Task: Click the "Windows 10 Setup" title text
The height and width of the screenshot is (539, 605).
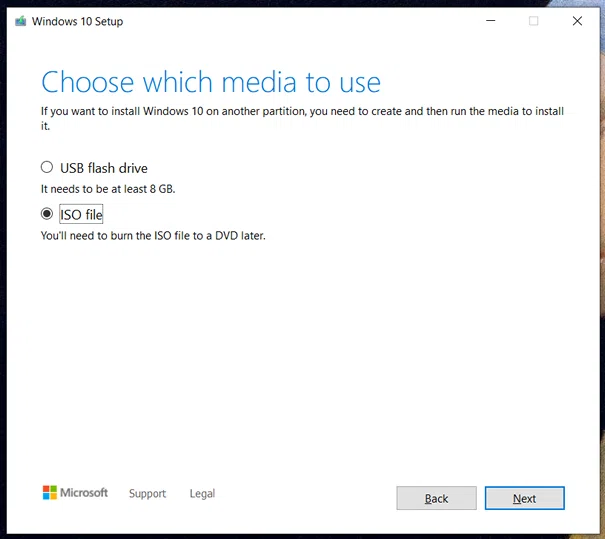Action: coord(77,21)
